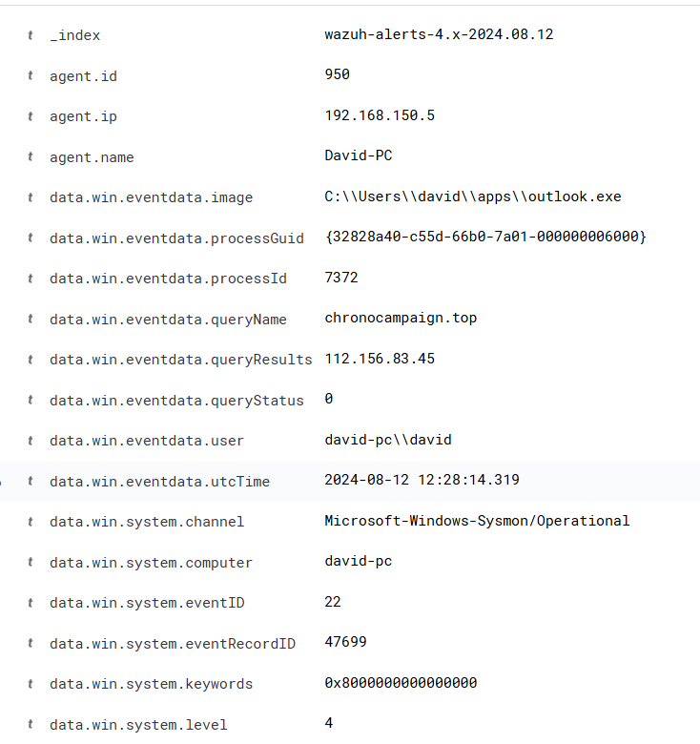Click the 112.156.83.45 query result value
The image size is (700, 744).
click(x=380, y=359)
